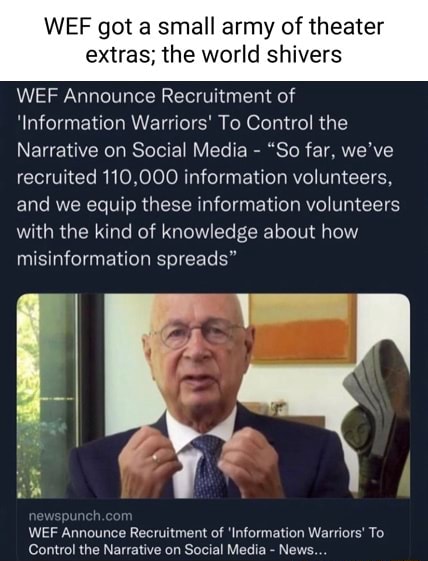
Task: Open the newspunch.com domain link
Action: tap(80, 516)
